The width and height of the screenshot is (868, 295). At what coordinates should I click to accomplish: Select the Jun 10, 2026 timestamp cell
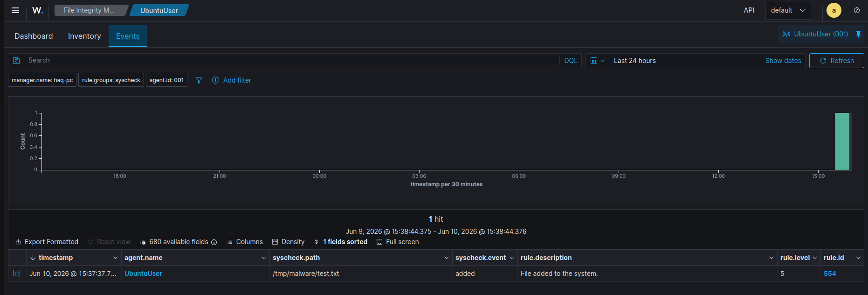(x=73, y=274)
